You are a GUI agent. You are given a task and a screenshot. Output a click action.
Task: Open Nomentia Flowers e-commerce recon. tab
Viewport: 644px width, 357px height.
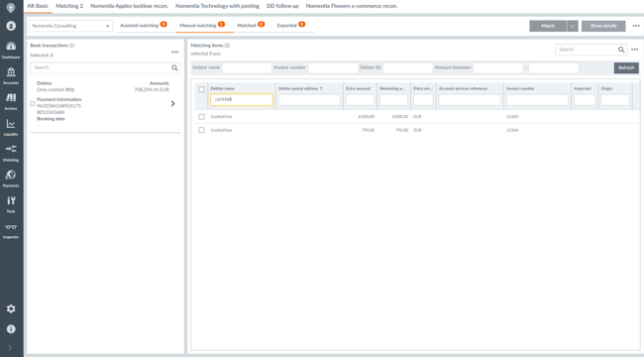click(352, 6)
